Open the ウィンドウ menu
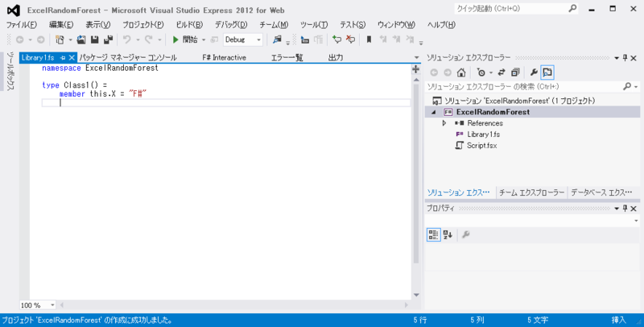The height and width of the screenshot is (327, 644). coord(396,25)
